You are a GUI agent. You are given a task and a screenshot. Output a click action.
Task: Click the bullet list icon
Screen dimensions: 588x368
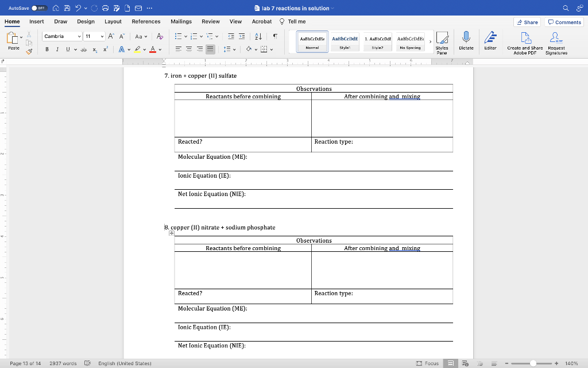[179, 36]
